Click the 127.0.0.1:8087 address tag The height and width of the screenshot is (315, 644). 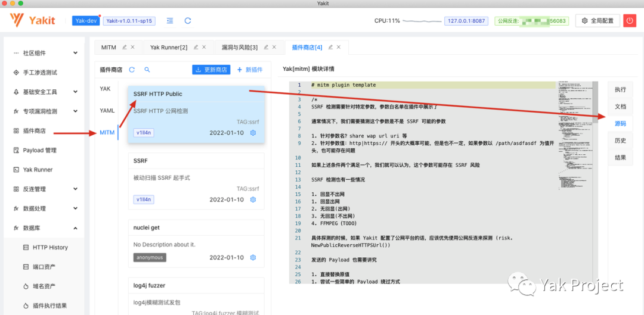click(466, 20)
